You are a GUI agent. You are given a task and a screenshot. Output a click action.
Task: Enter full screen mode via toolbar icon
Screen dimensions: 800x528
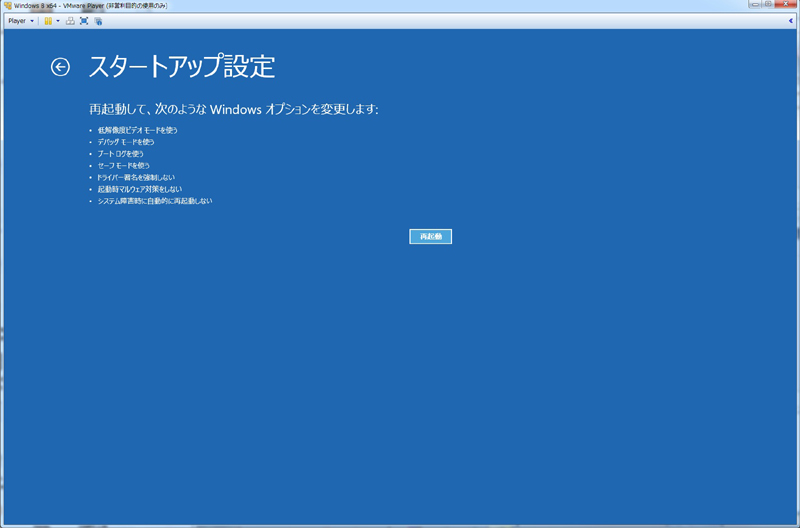coord(84,21)
